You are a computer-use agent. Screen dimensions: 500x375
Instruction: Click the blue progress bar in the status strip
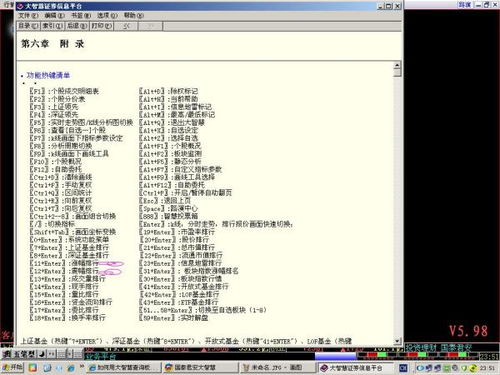(x=335, y=356)
